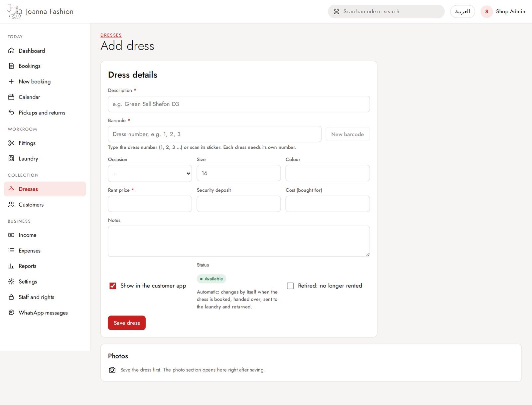Click the Security deposit field
The width and height of the screenshot is (532, 405).
click(x=239, y=204)
